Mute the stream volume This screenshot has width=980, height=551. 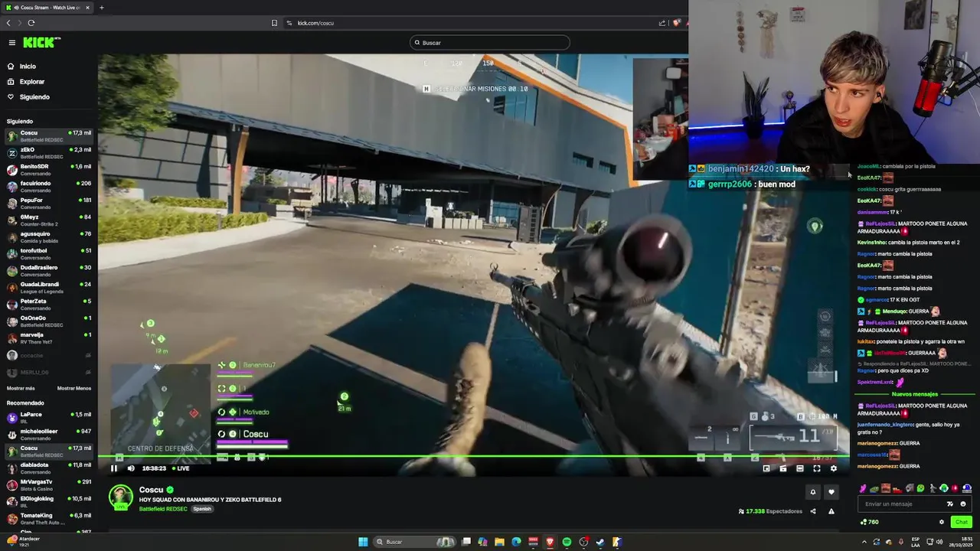(131, 468)
